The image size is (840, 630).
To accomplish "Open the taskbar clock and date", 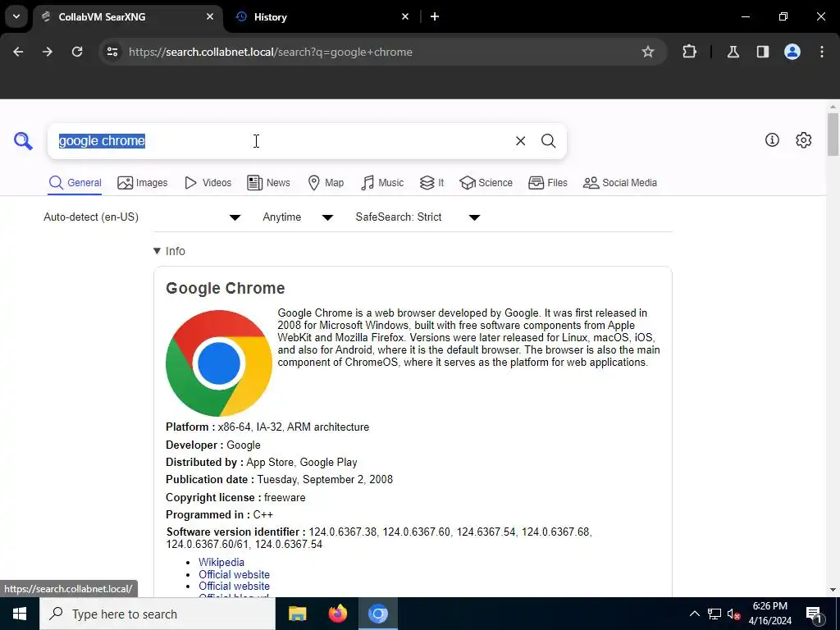I will (769, 614).
